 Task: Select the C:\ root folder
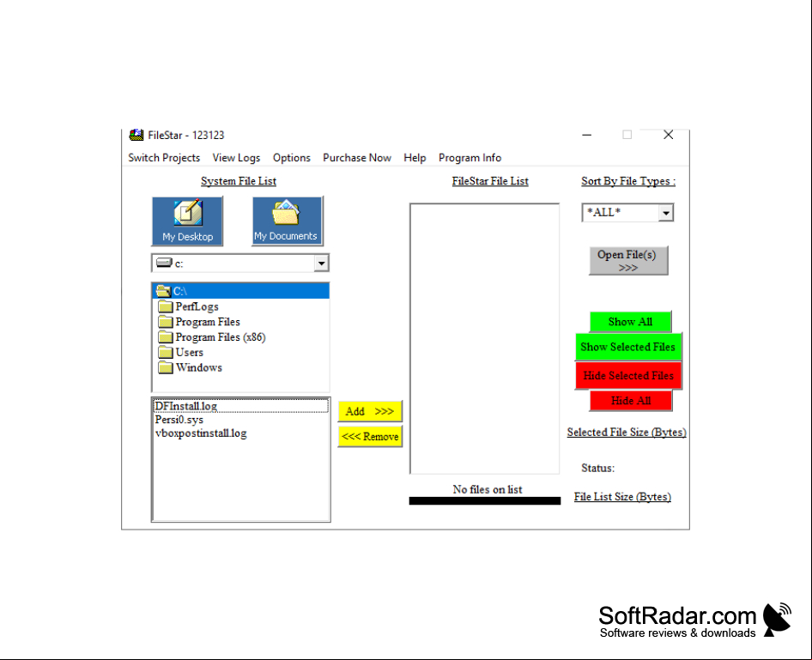(240, 291)
